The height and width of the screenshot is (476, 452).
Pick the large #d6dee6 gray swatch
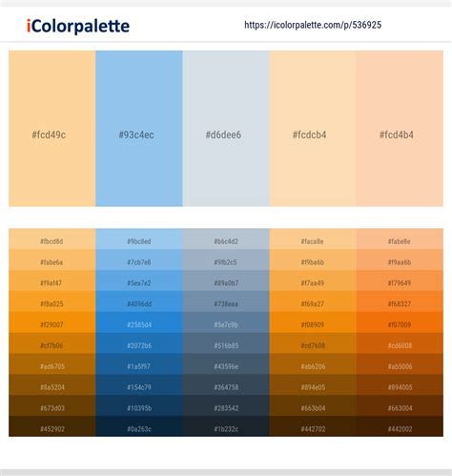226,129
